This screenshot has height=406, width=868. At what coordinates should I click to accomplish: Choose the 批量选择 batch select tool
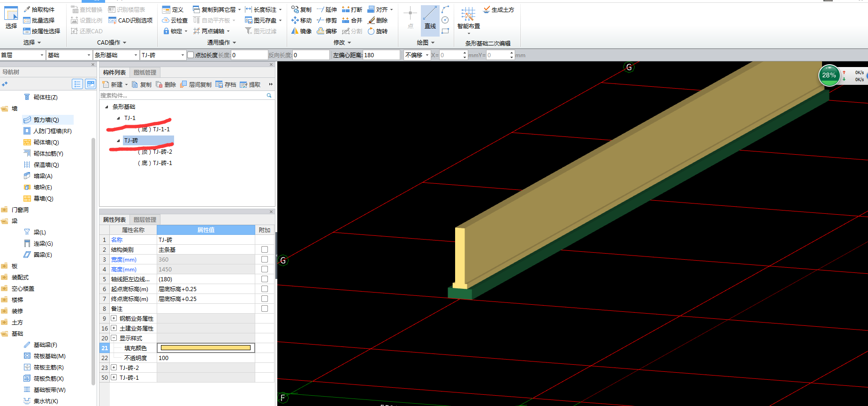point(39,20)
